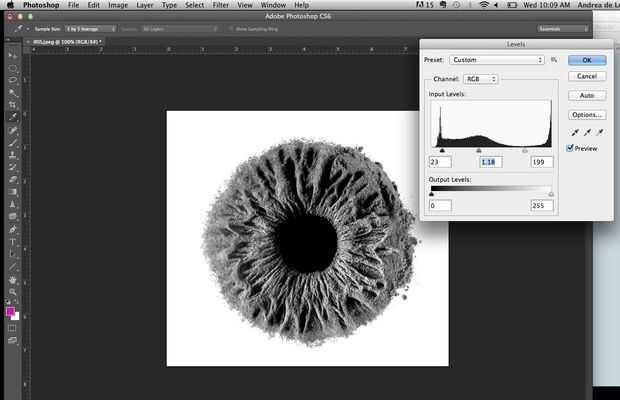Screen dimensions: 620x400
Task: Click the gray point eyedropper in Levels
Action: [585, 131]
